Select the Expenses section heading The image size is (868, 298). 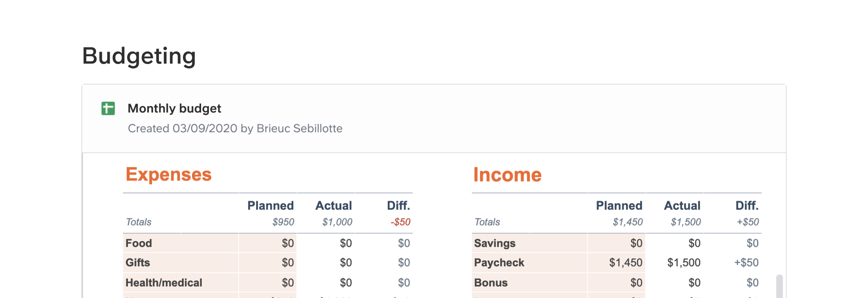click(169, 175)
